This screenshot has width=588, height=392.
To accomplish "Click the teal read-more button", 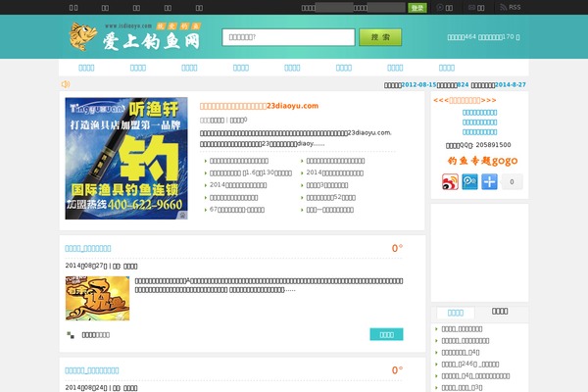I will (x=386, y=334).
